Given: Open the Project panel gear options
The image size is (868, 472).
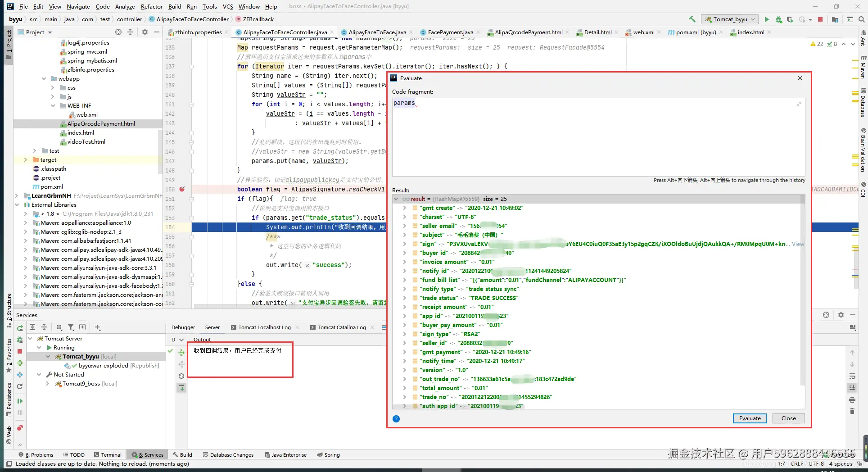Looking at the screenshot, I should (x=145, y=32).
